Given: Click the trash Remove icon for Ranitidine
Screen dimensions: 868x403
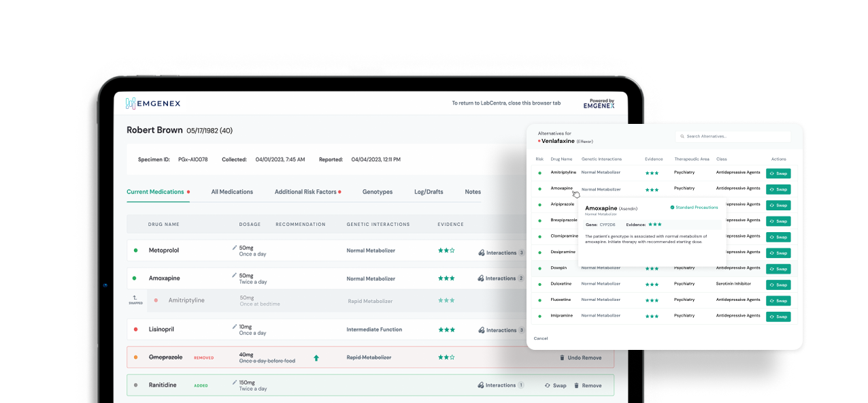Looking at the screenshot, I should pos(576,385).
